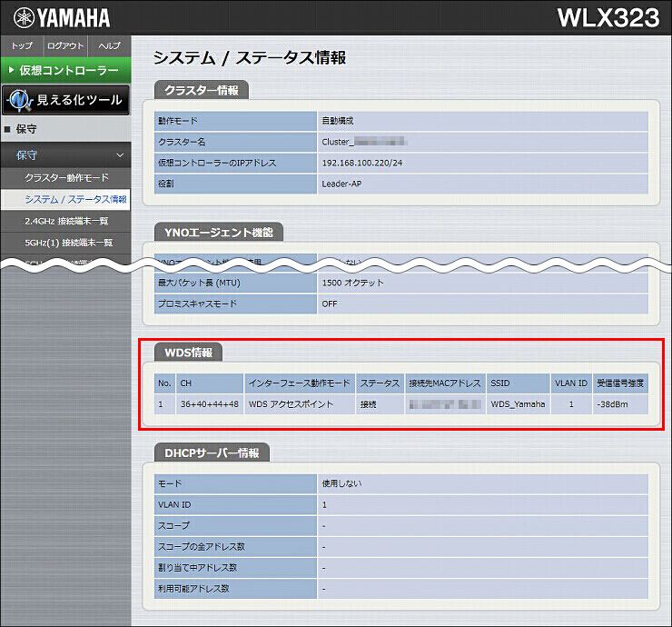
Task: Click the WDS アクセスポイント mode cell
Action: (x=300, y=404)
